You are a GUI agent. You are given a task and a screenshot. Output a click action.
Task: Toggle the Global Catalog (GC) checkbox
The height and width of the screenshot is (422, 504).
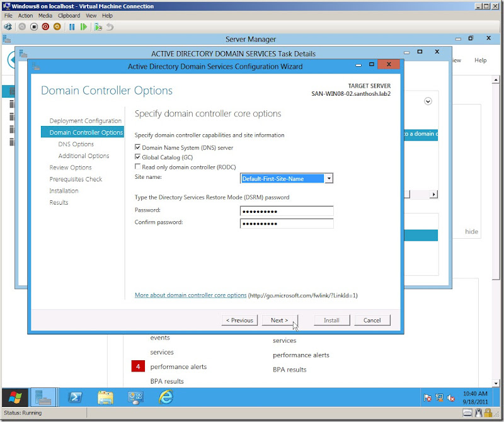pyautogui.click(x=138, y=157)
